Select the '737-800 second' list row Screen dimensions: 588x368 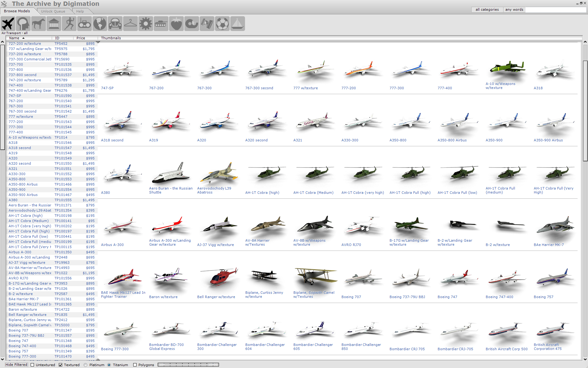[52, 75]
